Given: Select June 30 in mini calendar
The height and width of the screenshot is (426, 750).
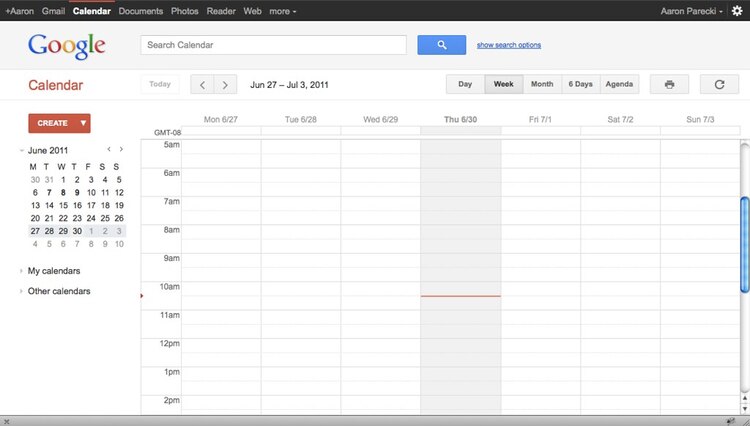Looking at the screenshot, I should (x=77, y=231).
